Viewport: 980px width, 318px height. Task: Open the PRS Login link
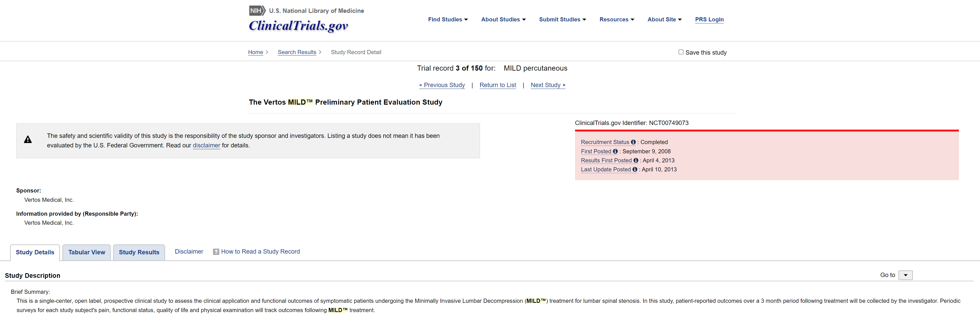point(709,19)
